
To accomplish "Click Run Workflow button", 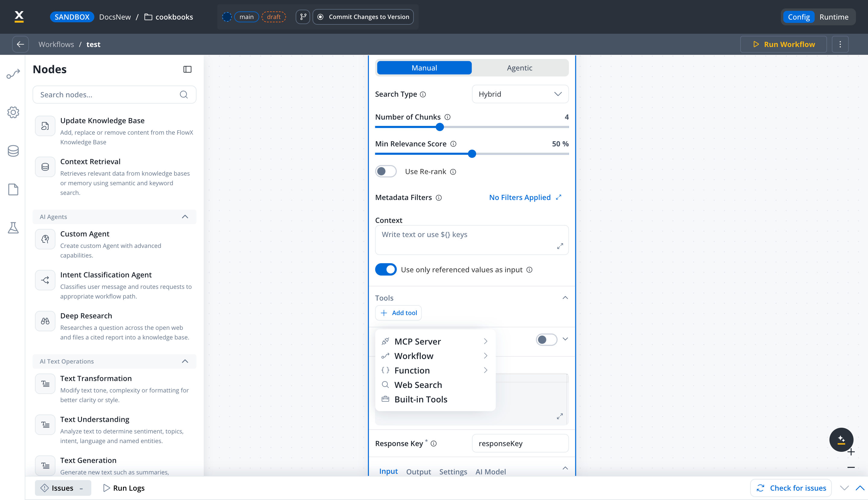I will click(x=784, y=44).
